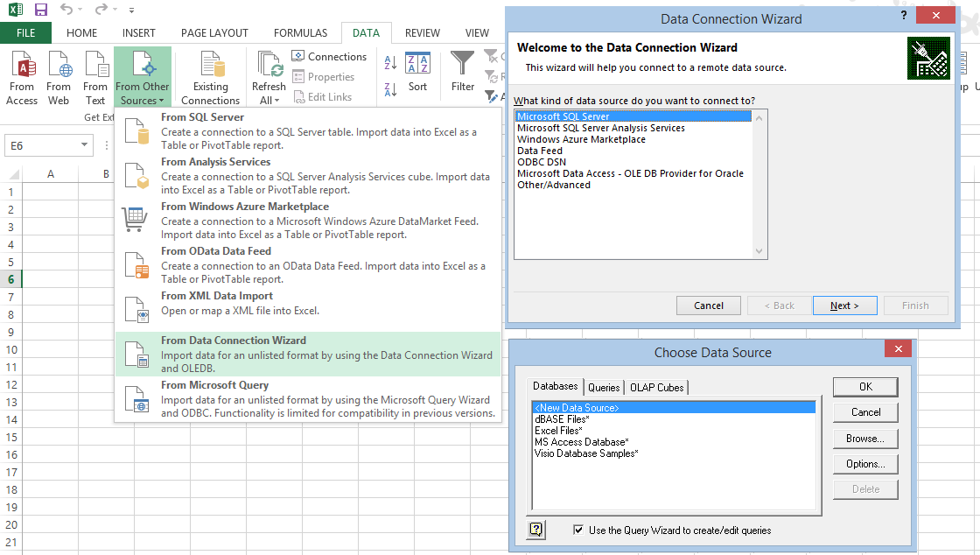
Task: Open the Sort dialog icon
Action: pyautogui.click(x=417, y=72)
